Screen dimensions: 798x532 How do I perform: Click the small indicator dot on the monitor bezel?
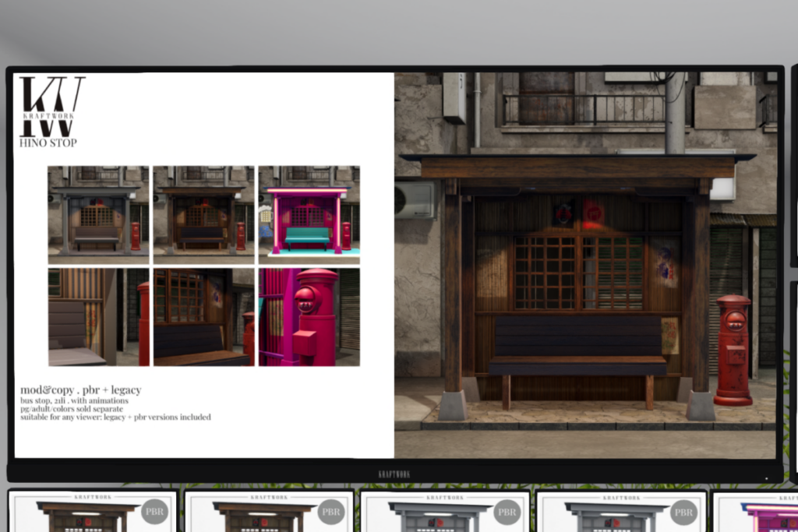click(766, 477)
